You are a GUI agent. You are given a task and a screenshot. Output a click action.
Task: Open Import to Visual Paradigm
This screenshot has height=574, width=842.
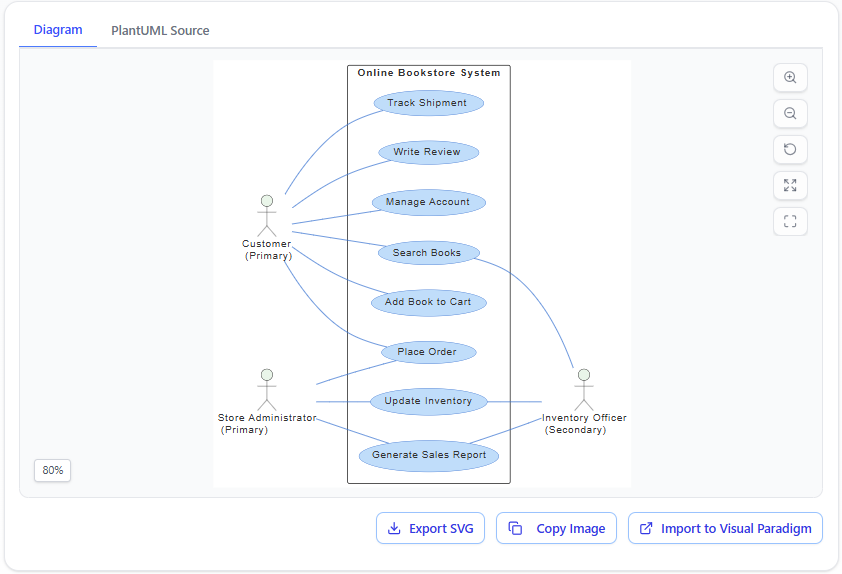[725, 528]
